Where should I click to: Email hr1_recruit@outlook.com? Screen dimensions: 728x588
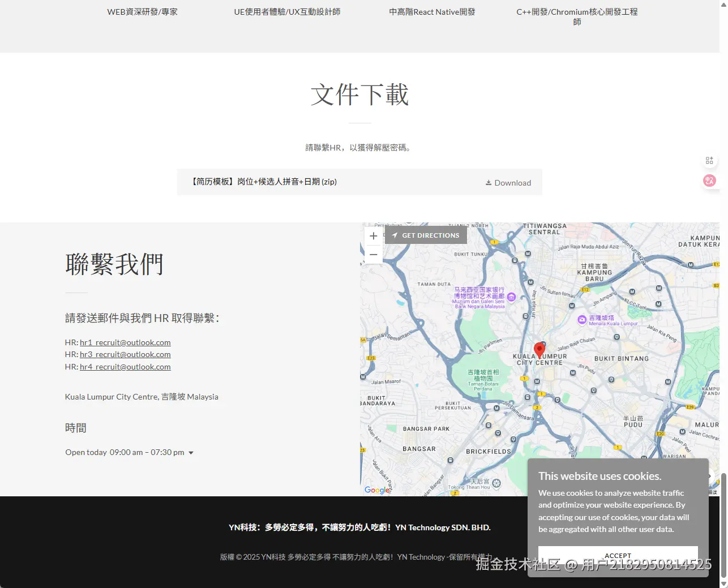tap(125, 342)
